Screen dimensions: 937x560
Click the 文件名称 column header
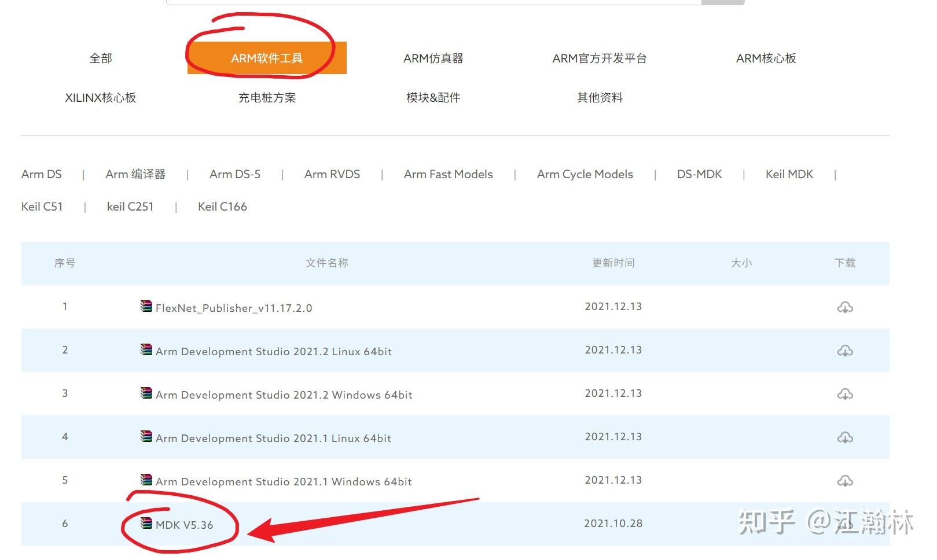pos(327,263)
